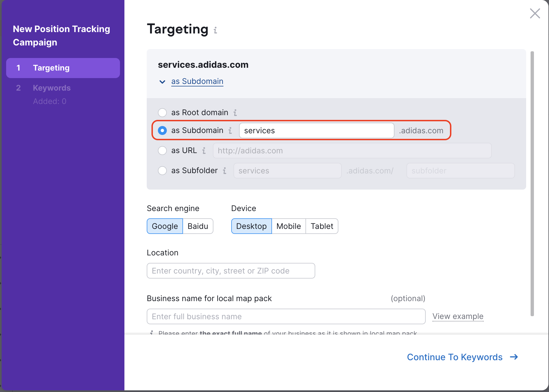Image resolution: width=549 pixels, height=392 pixels.
Task: Click the Subfolder row's 'services' input field
Action: coord(287,171)
